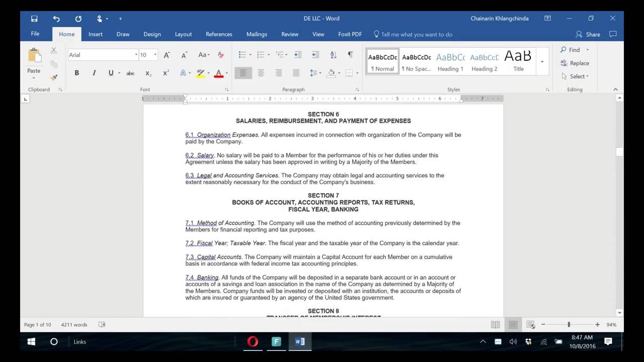Apply shading paint bucket color

tap(331, 73)
